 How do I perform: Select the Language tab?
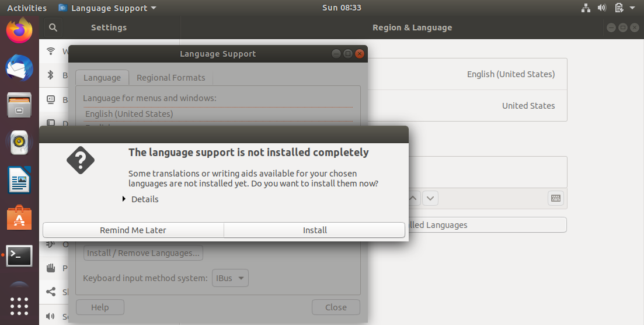102,78
